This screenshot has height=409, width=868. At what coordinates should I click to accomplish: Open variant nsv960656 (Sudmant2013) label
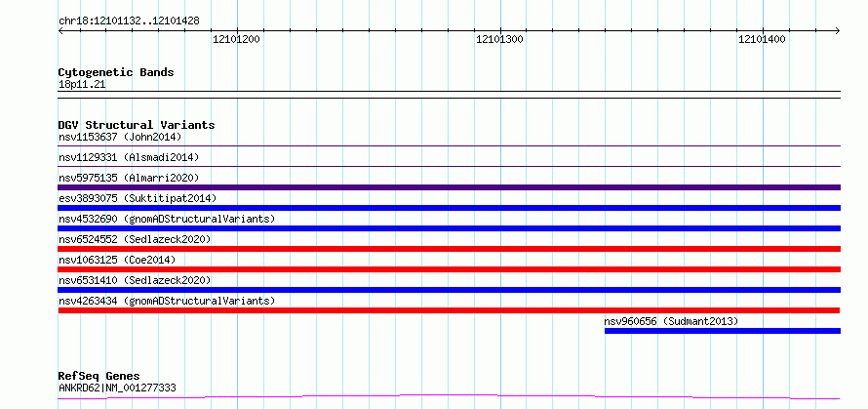coord(672,321)
